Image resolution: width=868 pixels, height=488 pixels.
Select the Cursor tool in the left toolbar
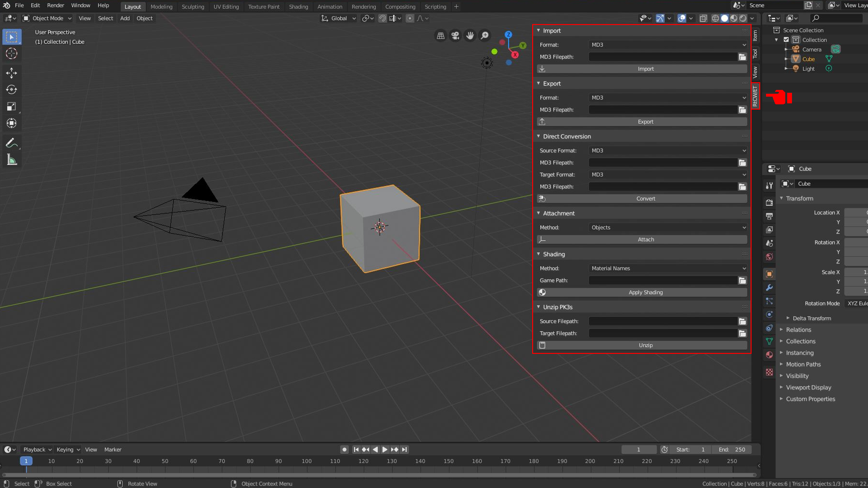pos(12,53)
